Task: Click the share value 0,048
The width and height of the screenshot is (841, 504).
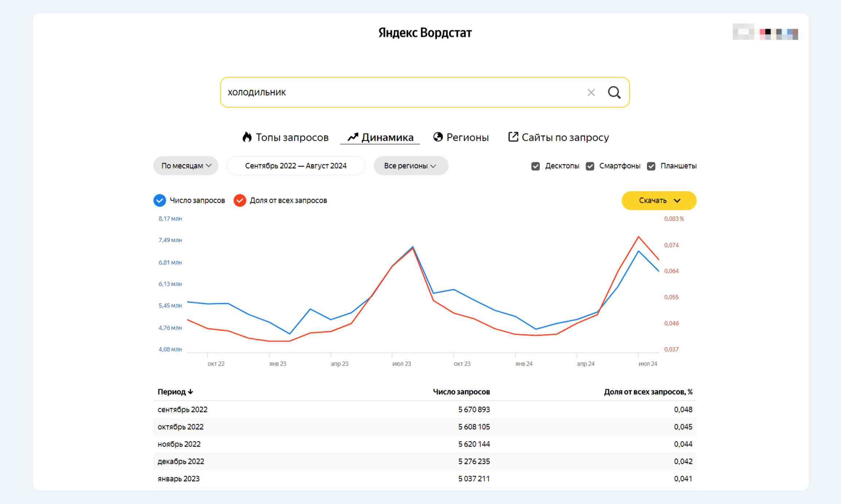Action: (683, 410)
